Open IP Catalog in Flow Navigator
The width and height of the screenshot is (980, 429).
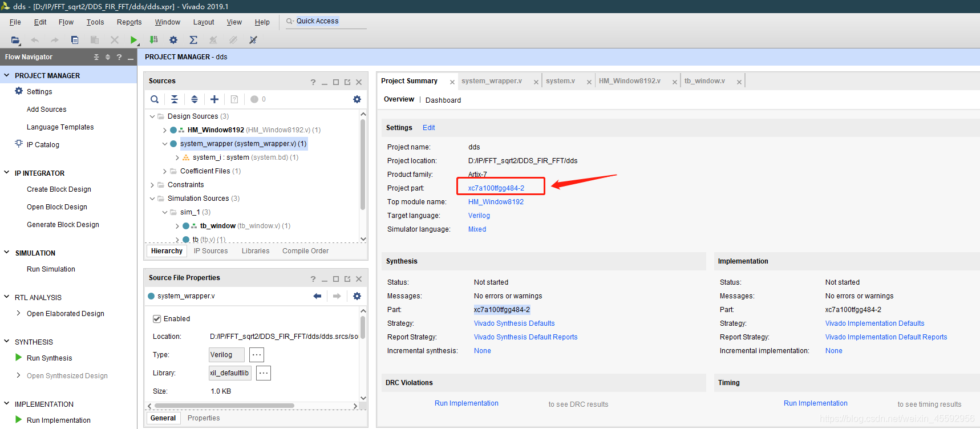coord(43,144)
